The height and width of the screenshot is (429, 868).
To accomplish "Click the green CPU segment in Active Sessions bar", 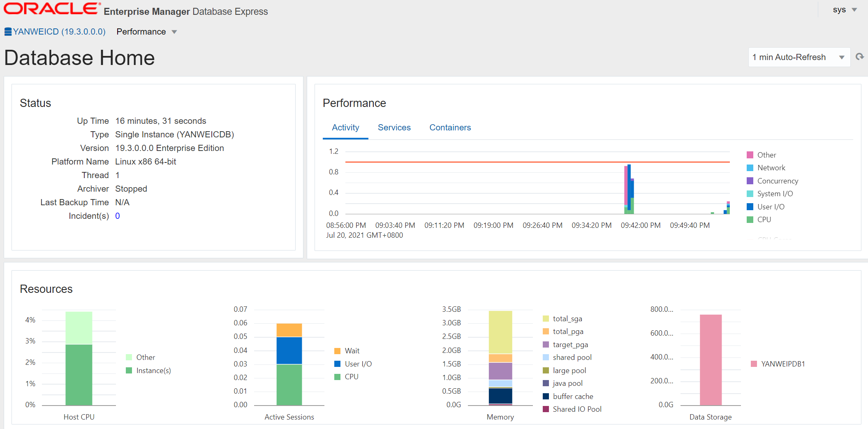I will coord(289,385).
